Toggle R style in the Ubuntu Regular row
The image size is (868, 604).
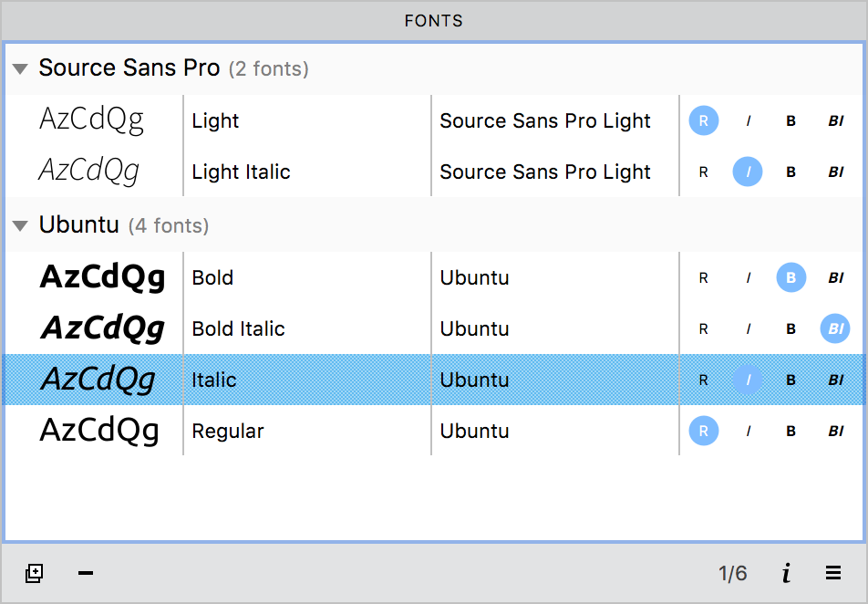704,431
